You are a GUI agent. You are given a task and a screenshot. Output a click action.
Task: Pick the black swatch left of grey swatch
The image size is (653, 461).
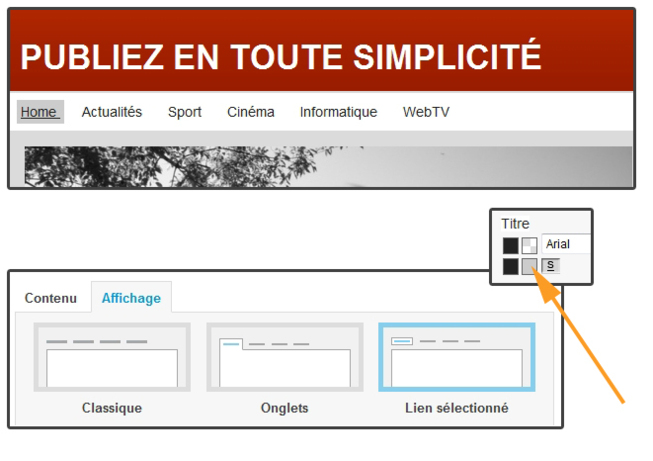pos(510,266)
